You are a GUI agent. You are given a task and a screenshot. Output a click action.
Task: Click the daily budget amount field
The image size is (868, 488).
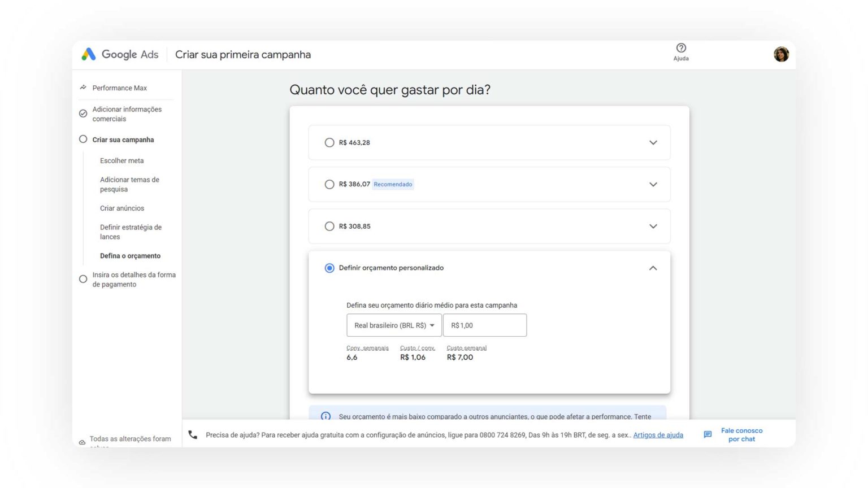[x=485, y=325]
